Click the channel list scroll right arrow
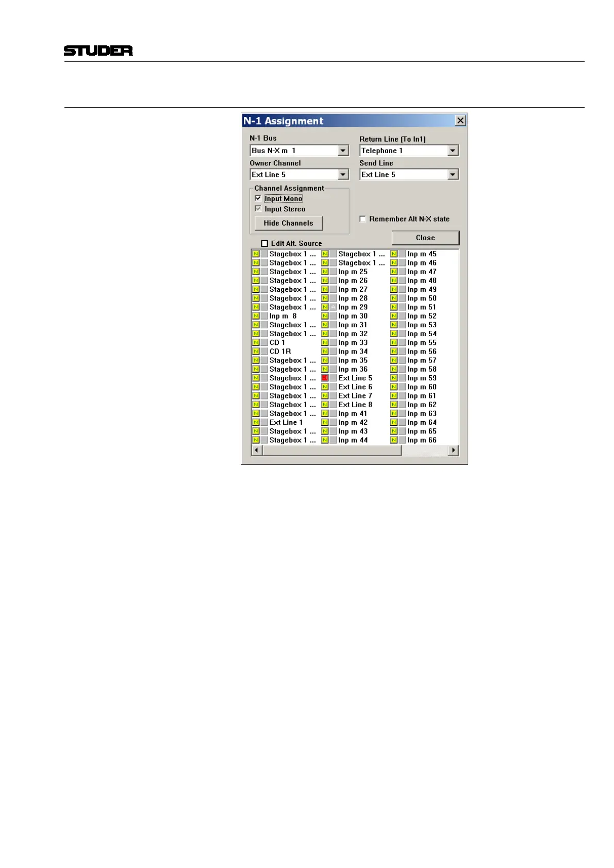 [x=453, y=450]
